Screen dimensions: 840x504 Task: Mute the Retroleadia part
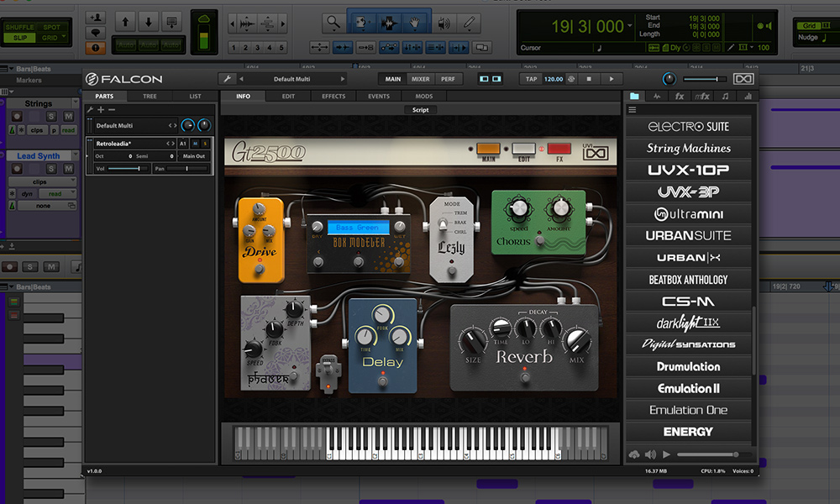[x=196, y=144]
